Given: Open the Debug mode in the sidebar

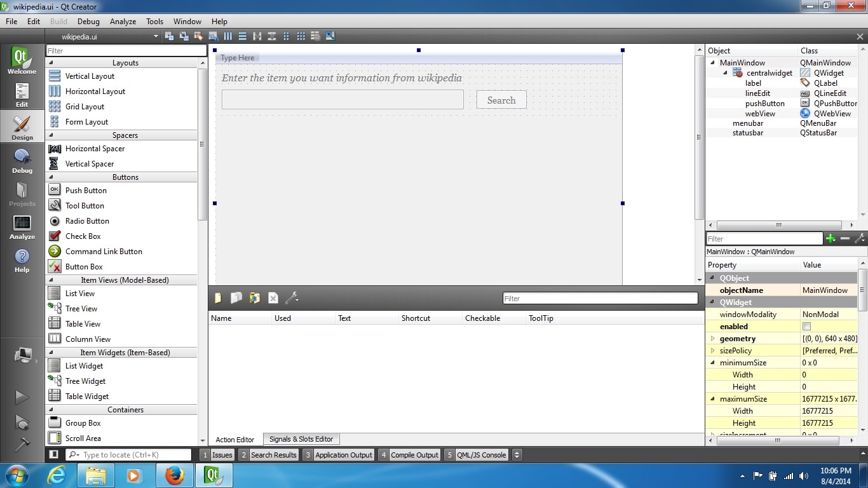Looking at the screenshot, I should point(22,161).
